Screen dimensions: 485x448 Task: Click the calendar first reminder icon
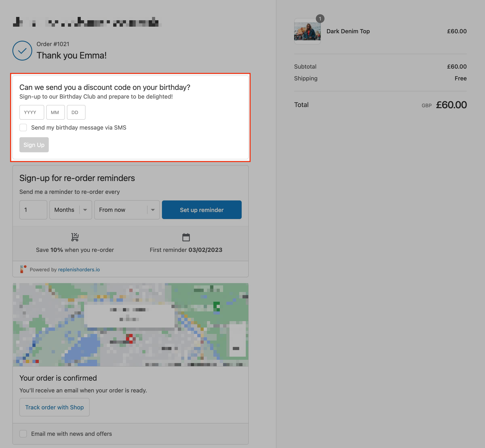coord(186,237)
